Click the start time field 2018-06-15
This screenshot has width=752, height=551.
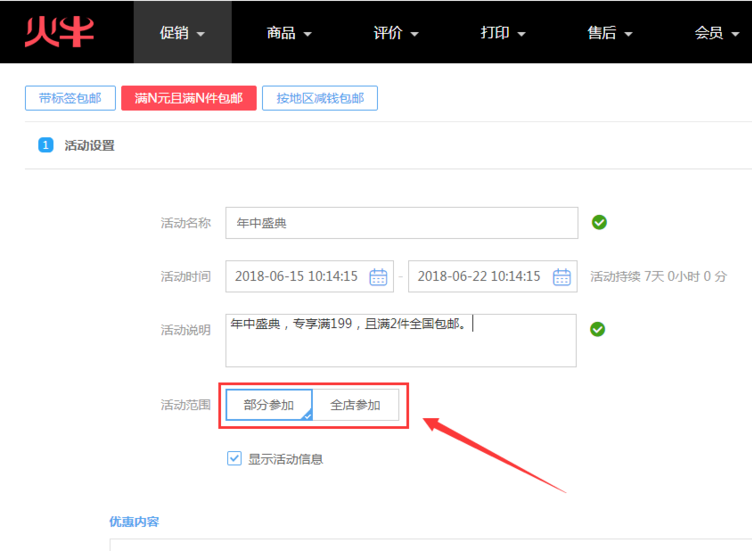[x=310, y=276]
